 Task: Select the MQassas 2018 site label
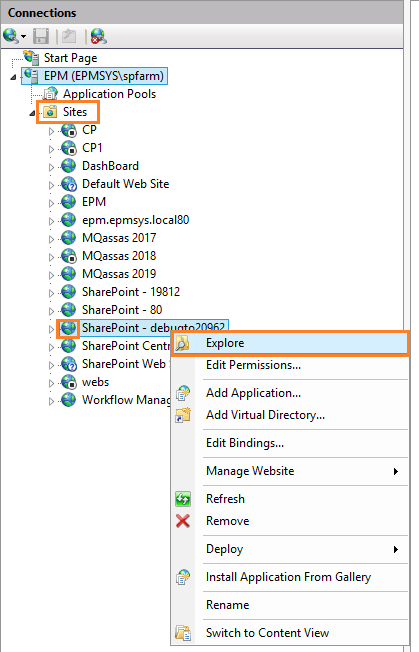point(119,256)
